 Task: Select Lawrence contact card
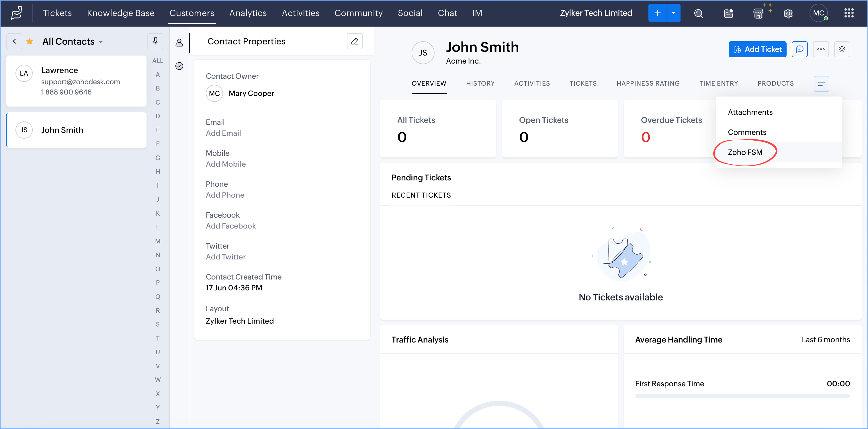(76, 81)
